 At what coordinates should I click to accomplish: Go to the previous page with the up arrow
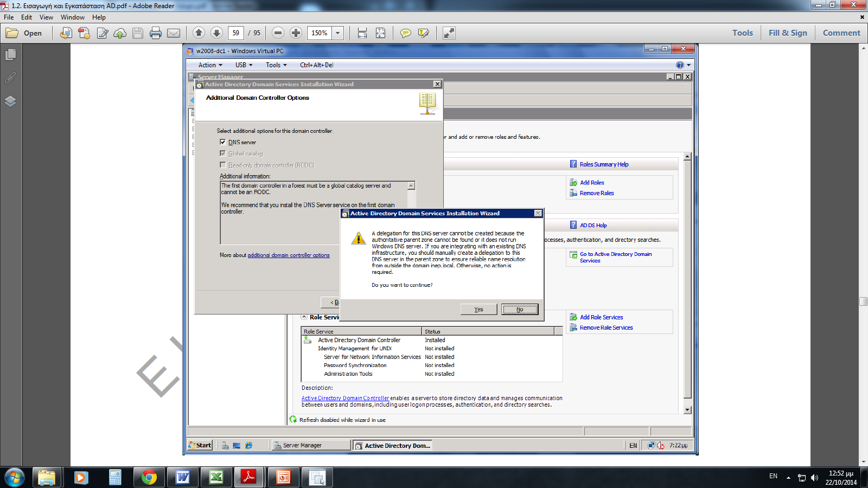click(199, 33)
